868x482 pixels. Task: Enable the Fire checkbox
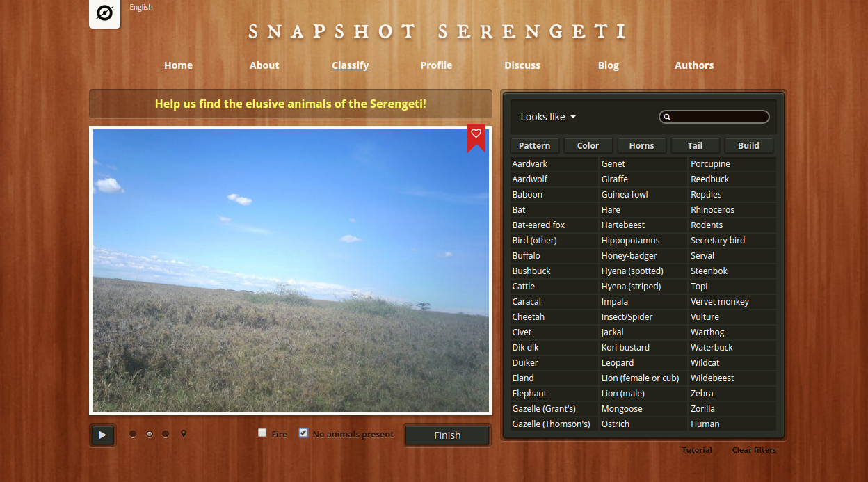pyautogui.click(x=262, y=433)
